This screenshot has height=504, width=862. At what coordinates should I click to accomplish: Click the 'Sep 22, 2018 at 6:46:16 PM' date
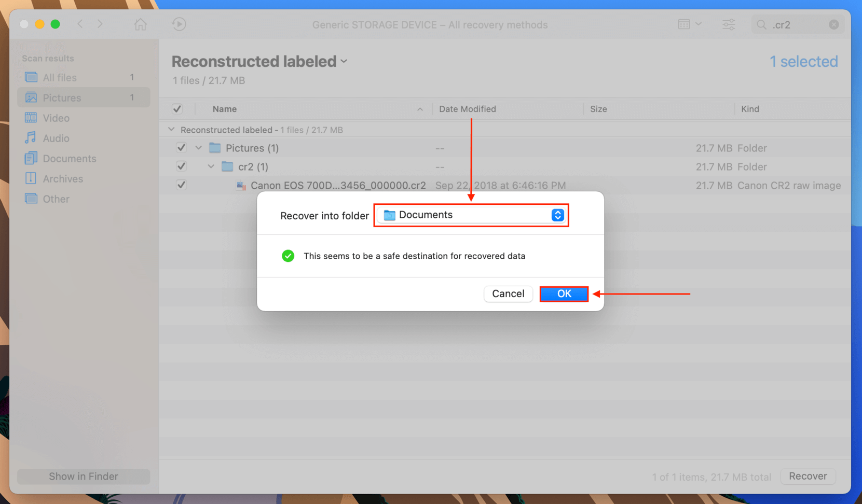point(500,185)
